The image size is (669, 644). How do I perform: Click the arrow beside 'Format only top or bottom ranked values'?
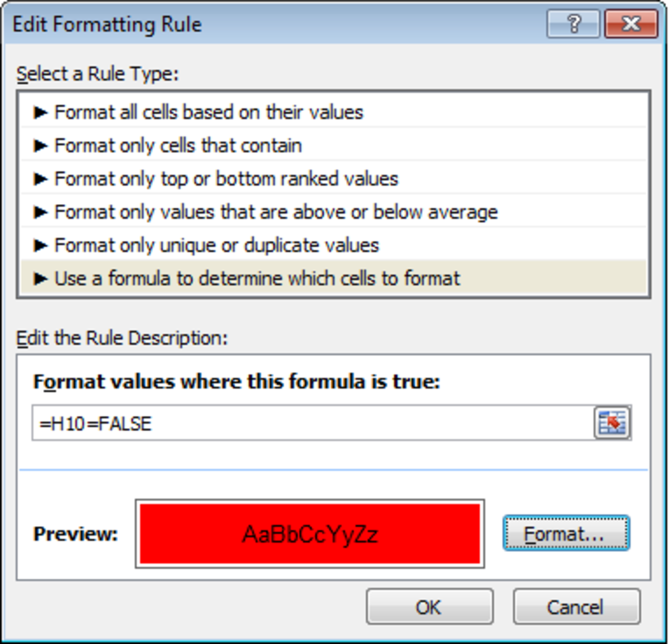click(x=40, y=179)
